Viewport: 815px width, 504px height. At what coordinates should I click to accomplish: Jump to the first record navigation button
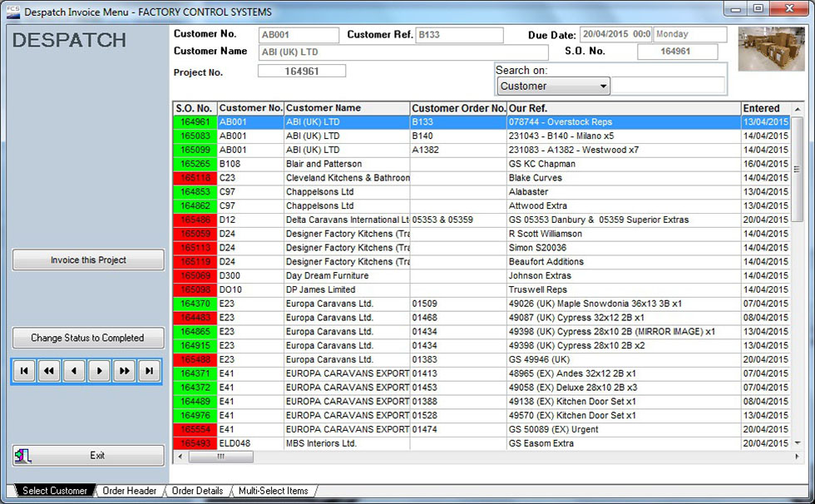pyautogui.click(x=25, y=371)
